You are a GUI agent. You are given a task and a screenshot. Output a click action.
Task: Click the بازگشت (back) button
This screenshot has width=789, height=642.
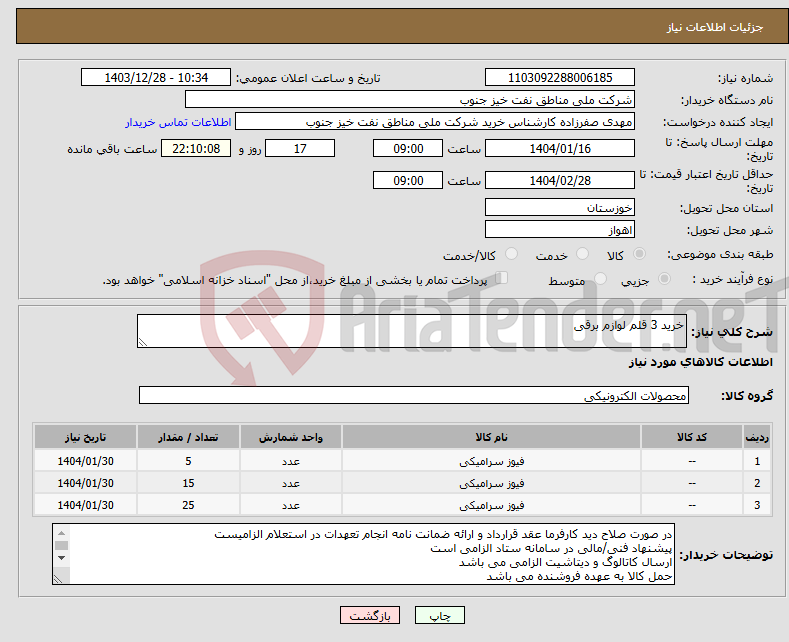(370, 615)
